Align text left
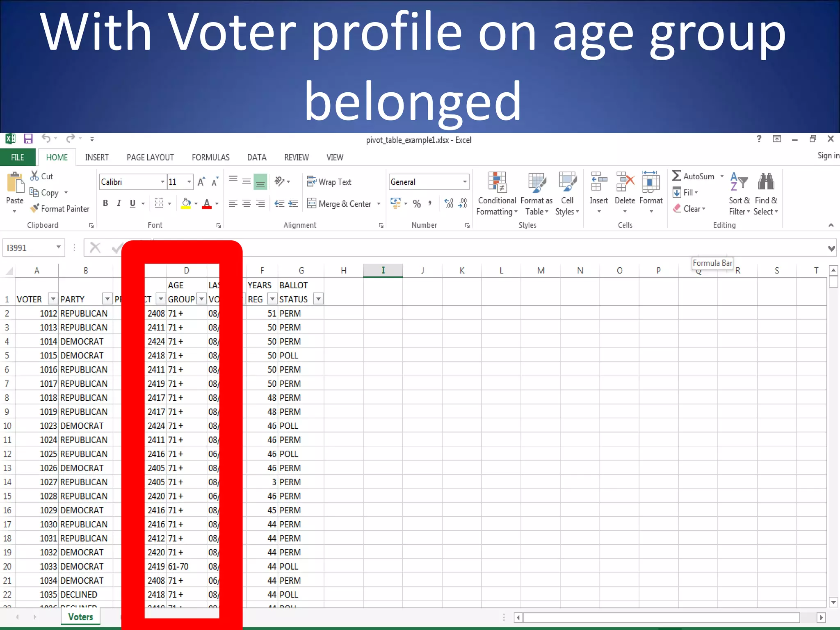Image resolution: width=840 pixels, height=630 pixels. [x=233, y=203]
